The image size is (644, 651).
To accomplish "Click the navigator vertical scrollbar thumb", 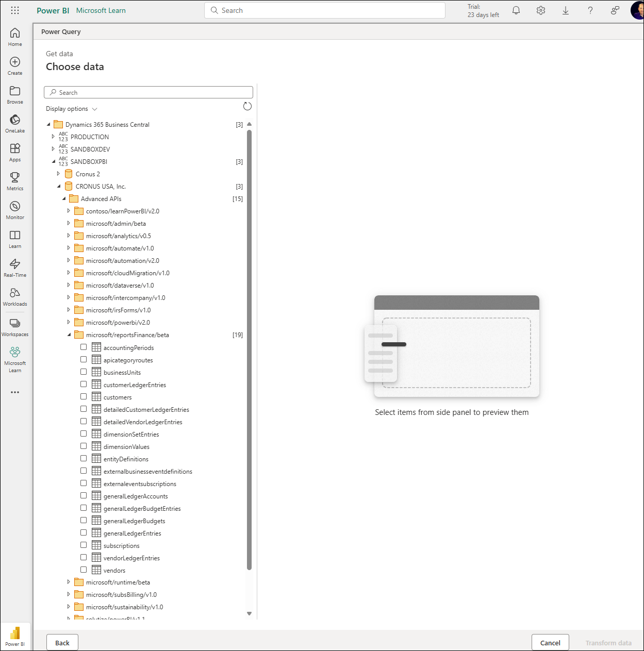I will [x=249, y=349].
